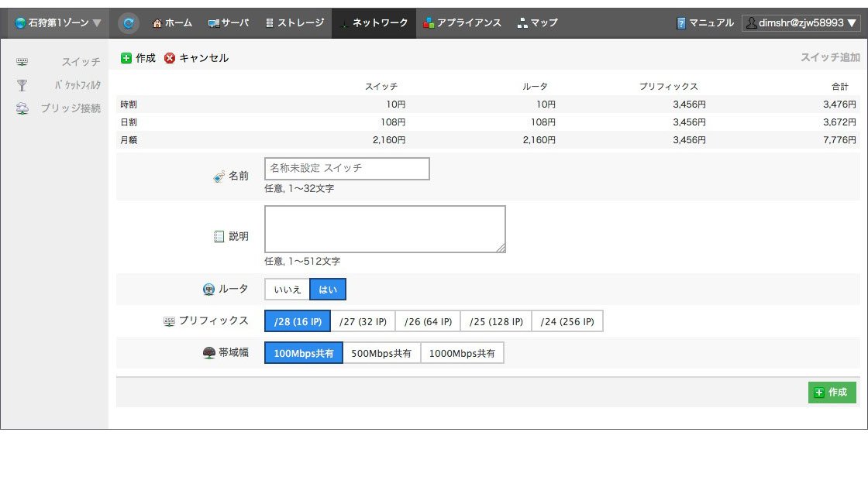Click the globe icon beside 石狩第1ゾーン
The image size is (868, 480).
click(x=20, y=23)
